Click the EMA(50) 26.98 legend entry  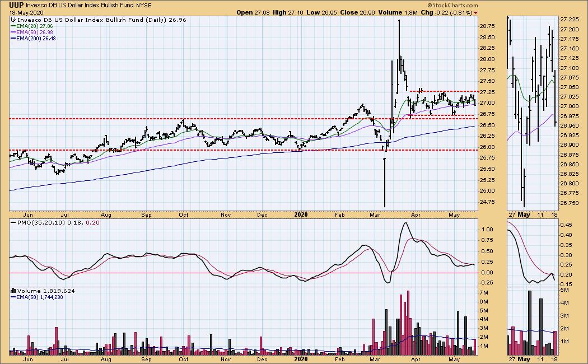pyautogui.click(x=35, y=32)
